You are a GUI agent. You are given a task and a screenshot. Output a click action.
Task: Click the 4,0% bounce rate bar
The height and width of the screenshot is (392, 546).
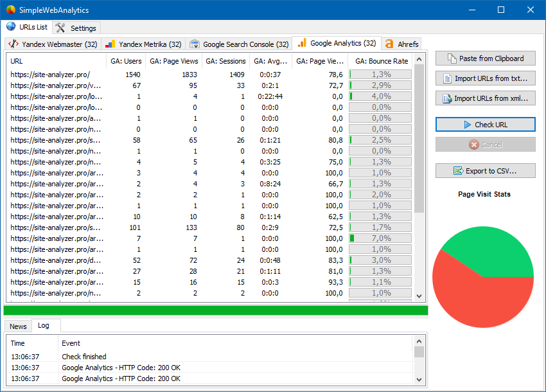tap(380, 96)
